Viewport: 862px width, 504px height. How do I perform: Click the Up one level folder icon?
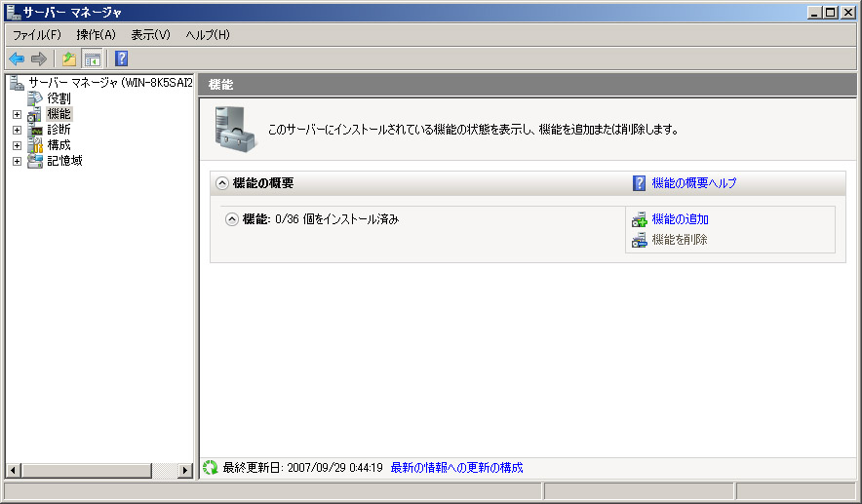pos(69,58)
